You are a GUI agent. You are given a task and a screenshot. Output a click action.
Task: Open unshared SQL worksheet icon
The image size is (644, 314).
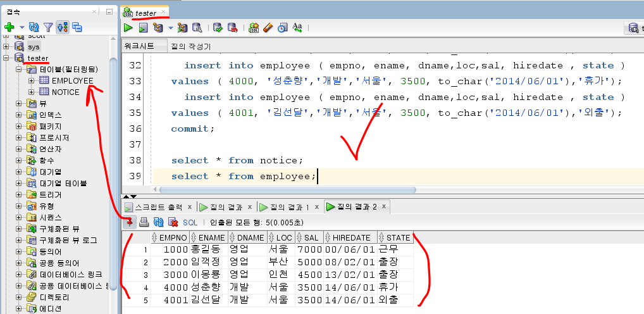254,27
